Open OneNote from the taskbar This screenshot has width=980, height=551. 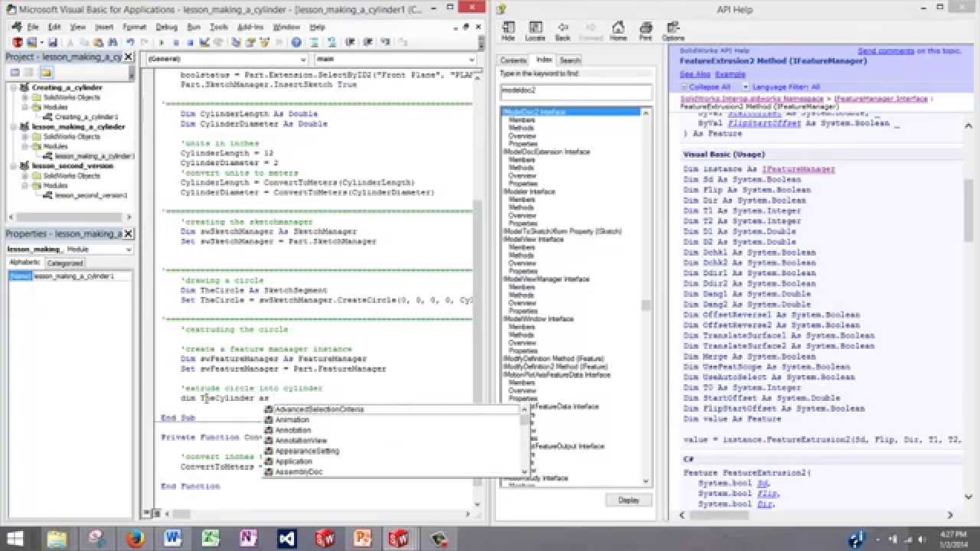pyautogui.click(x=249, y=538)
